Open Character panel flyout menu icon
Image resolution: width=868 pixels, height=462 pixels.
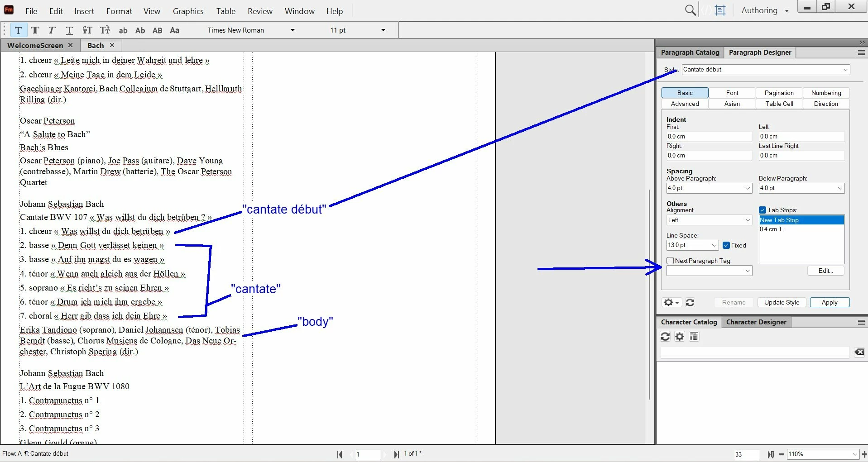click(x=861, y=322)
